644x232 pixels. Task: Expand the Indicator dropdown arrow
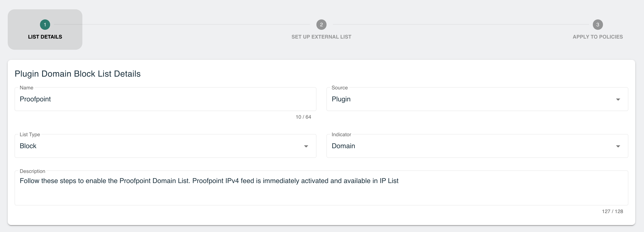618,146
